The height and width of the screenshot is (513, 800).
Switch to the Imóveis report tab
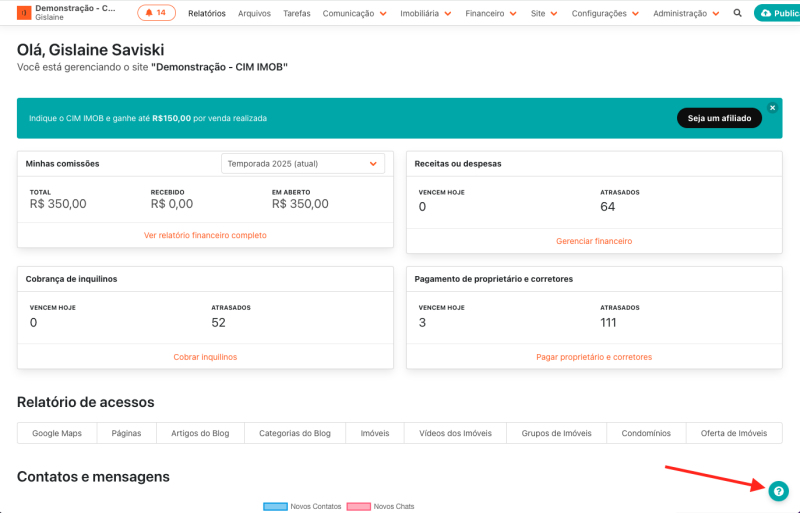(x=374, y=433)
